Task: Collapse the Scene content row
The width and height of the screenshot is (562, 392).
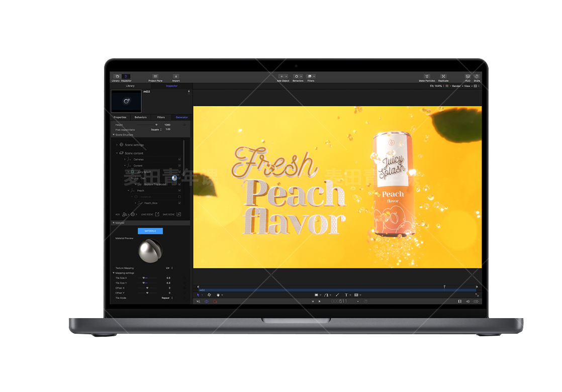Action: (117, 153)
